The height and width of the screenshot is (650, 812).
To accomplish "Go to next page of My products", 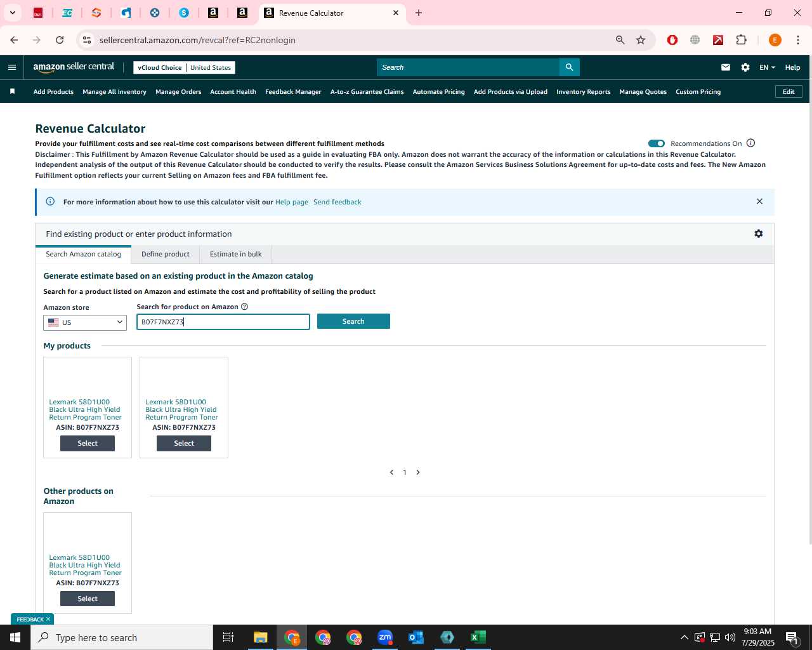I will [x=418, y=472].
